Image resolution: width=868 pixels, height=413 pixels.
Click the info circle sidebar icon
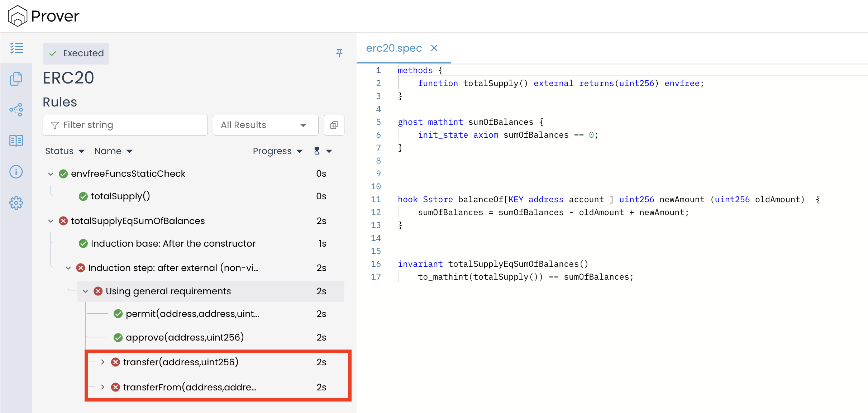(16, 172)
